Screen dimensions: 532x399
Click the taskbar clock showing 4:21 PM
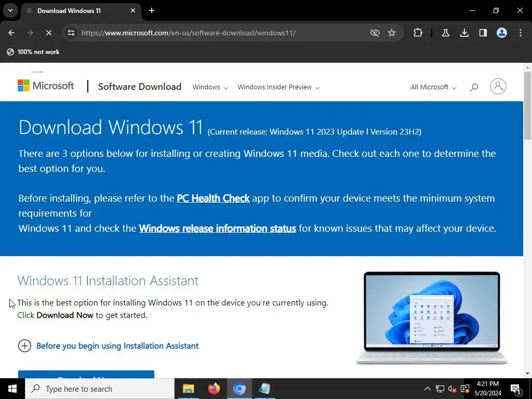click(487, 389)
